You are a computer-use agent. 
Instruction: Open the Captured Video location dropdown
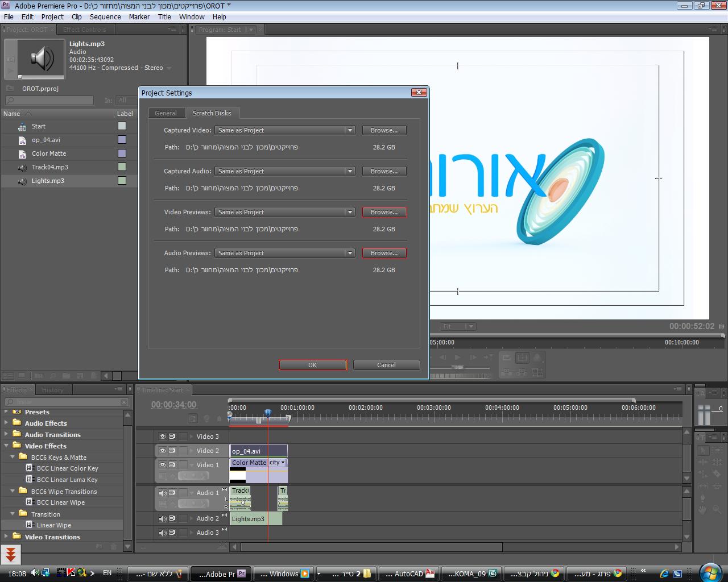point(285,130)
